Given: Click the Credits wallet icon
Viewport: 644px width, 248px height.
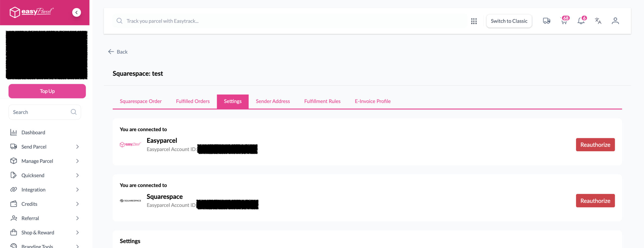Looking at the screenshot, I should point(14,204).
